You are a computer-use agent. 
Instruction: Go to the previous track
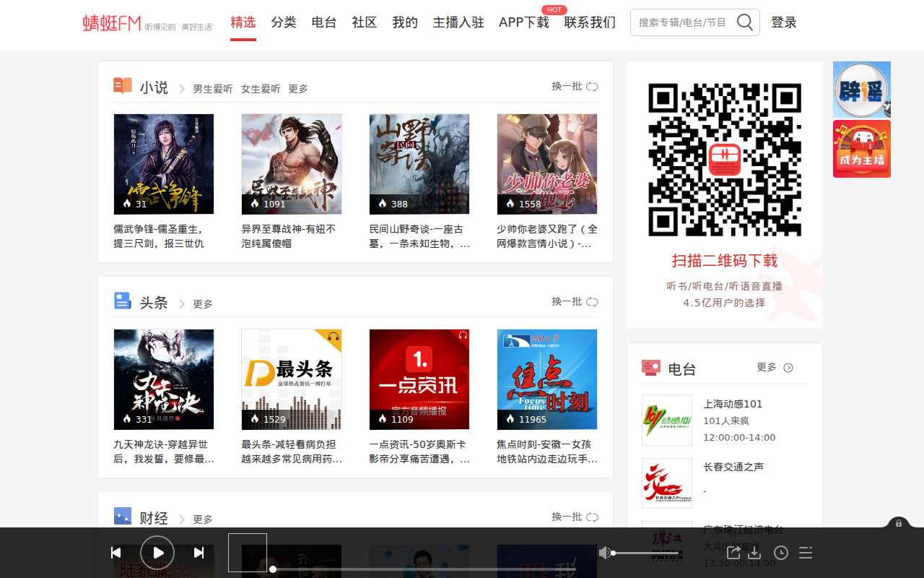[x=115, y=552]
